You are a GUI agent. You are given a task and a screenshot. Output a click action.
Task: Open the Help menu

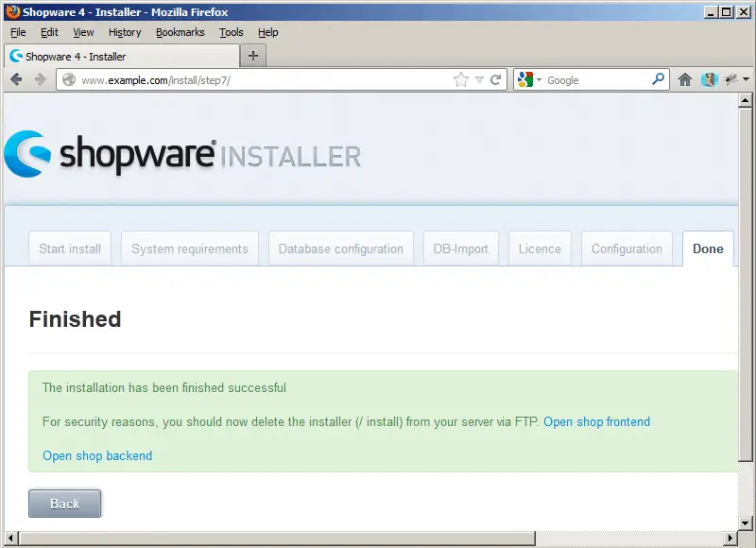pos(268,32)
